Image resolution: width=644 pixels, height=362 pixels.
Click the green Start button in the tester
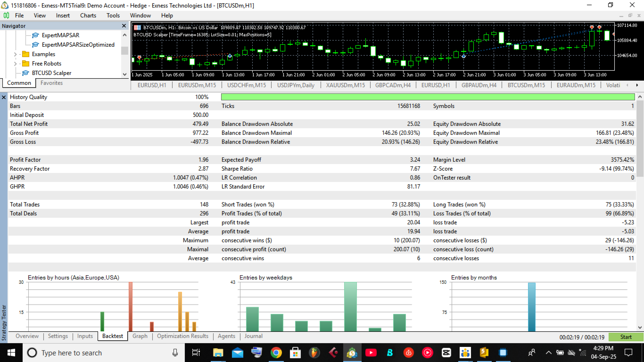click(x=626, y=337)
